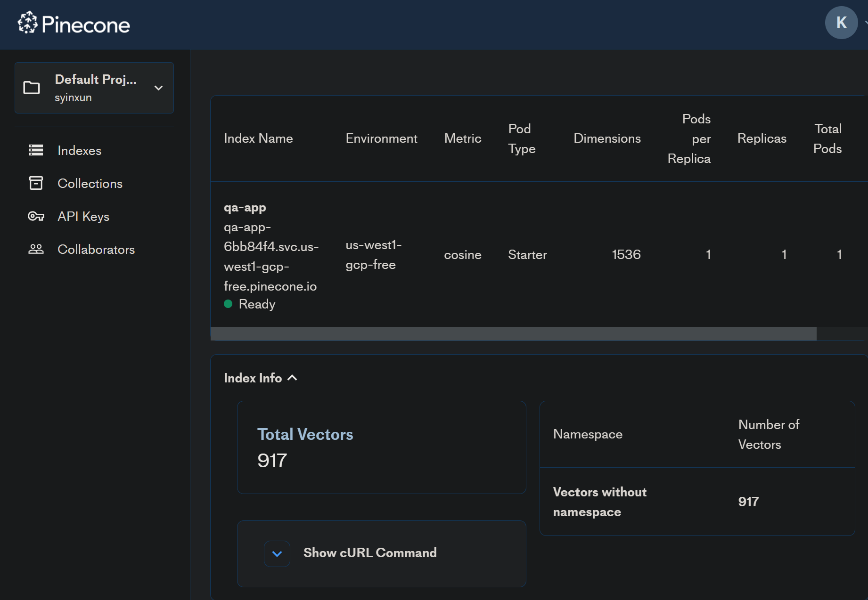Click the Dimensions column header
868x600 pixels.
pos(607,138)
